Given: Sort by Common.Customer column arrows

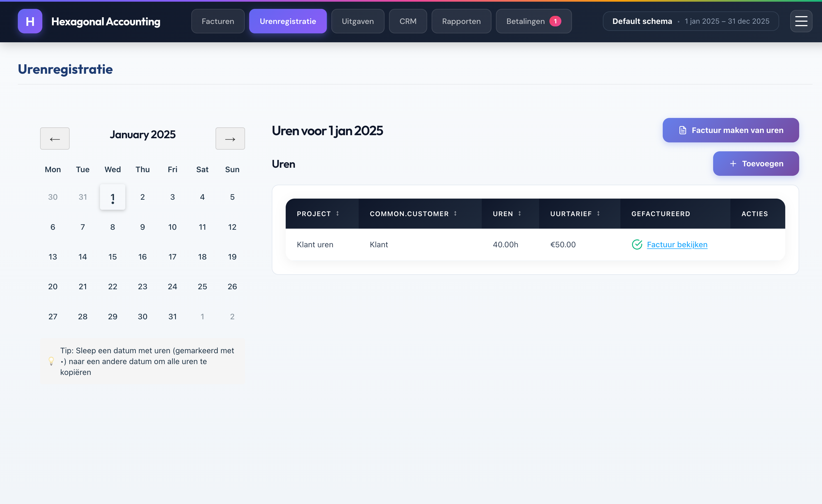Looking at the screenshot, I should point(455,214).
